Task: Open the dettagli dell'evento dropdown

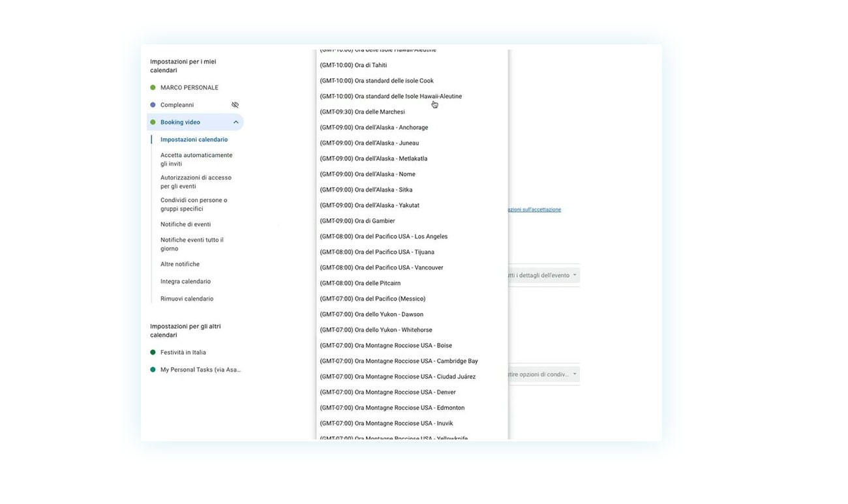Action: coord(543,275)
